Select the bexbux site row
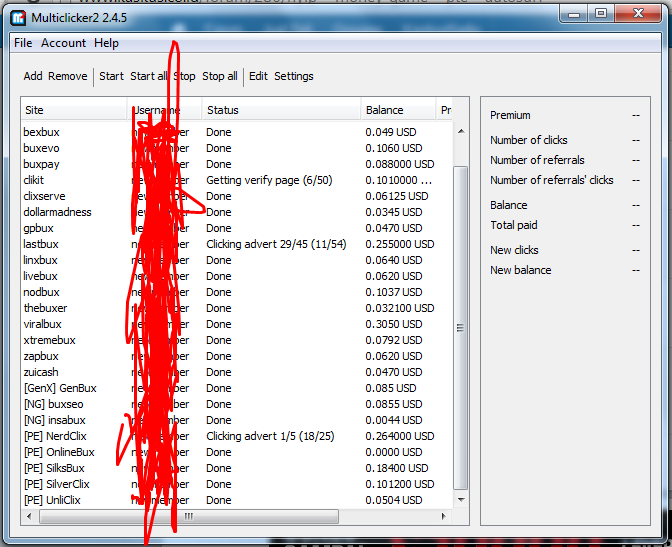Image resolution: width=672 pixels, height=547 pixels. click(x=237, y=132)
